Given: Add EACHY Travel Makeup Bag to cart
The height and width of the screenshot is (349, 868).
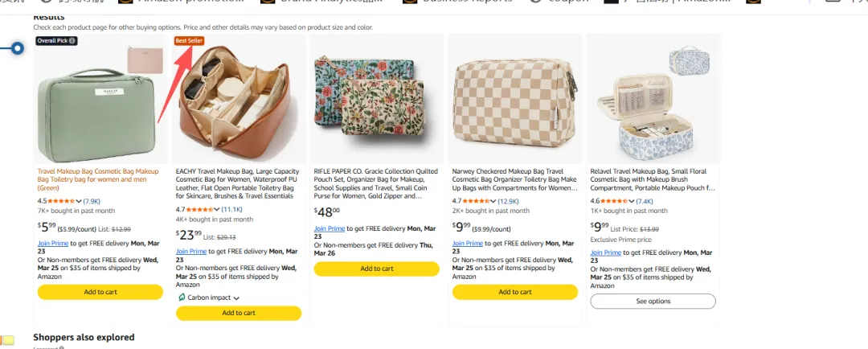Looking at the screenshot, I should 238,313.
